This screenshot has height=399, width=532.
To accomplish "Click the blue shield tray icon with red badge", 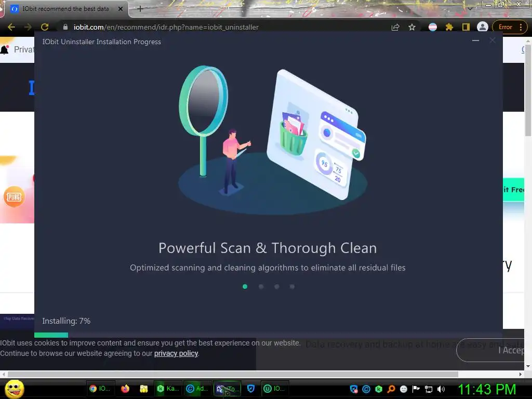I will pyautogui.click(x=353, y=389).
